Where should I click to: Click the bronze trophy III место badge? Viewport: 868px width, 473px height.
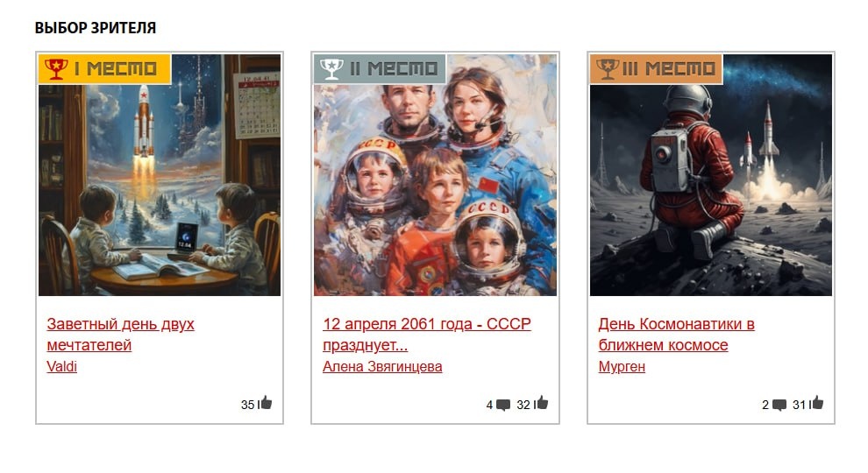click(656, 68)
